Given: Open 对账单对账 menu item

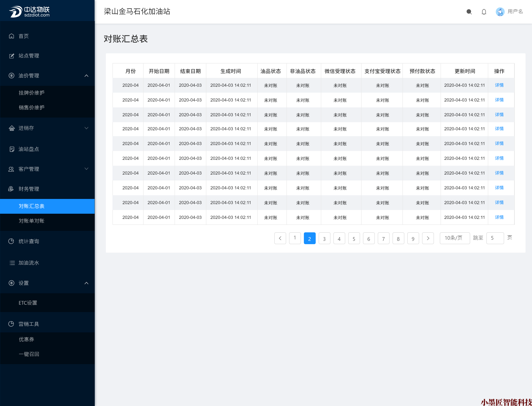Looking at the screenshot, I should tap(31, 221).
